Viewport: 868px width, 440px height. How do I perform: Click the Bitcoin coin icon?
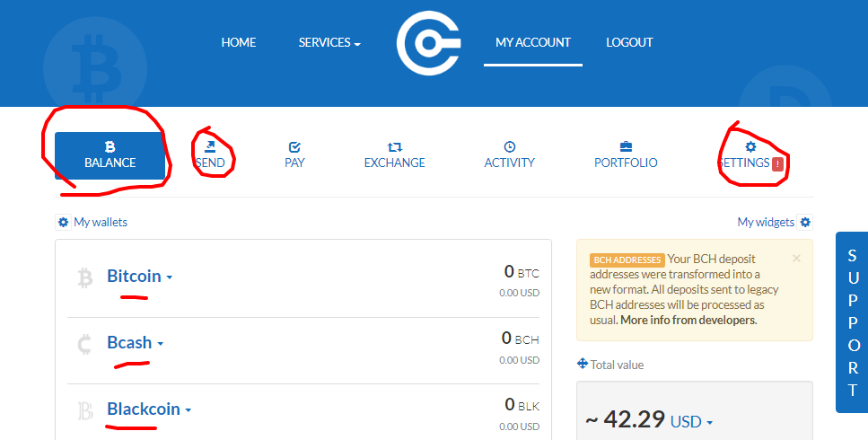[84, 277]
